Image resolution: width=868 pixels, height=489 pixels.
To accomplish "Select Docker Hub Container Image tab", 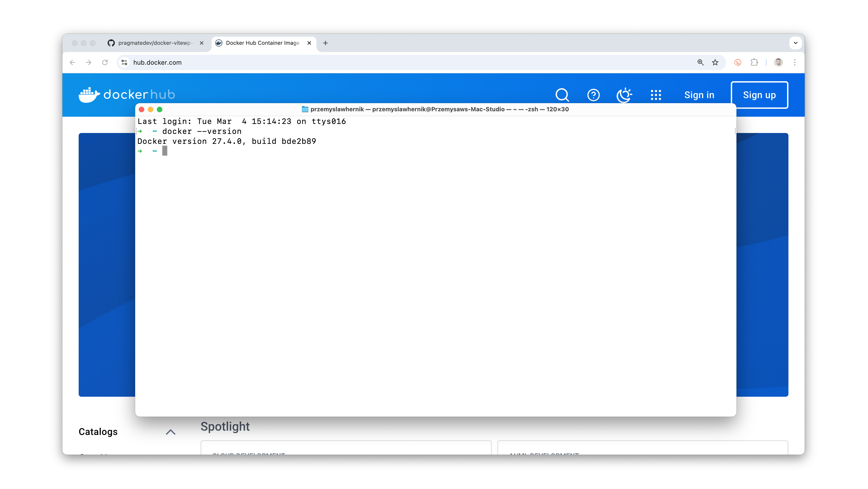I will pos(262,43).
